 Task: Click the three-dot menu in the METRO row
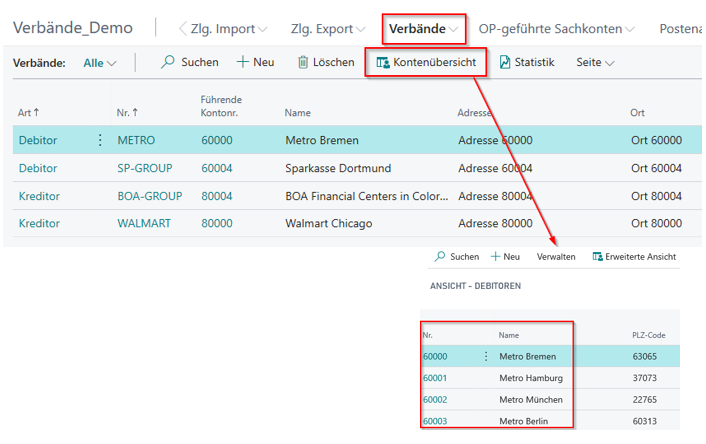pos(100,140)
